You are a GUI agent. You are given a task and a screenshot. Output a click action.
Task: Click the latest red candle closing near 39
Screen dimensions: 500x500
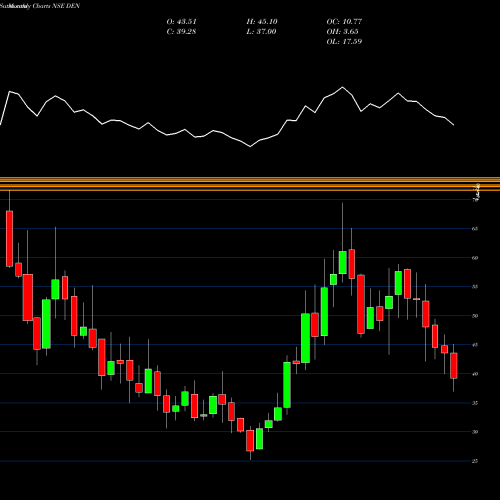tap(454, 366)
